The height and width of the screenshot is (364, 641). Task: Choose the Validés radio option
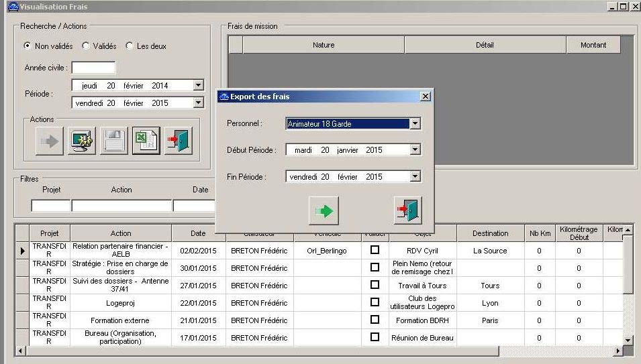(86, 46)
